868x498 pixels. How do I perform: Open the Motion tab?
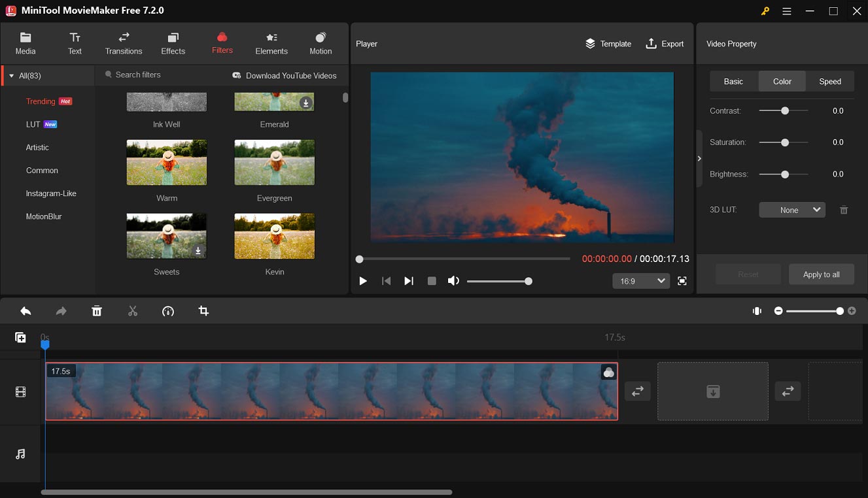321,43
